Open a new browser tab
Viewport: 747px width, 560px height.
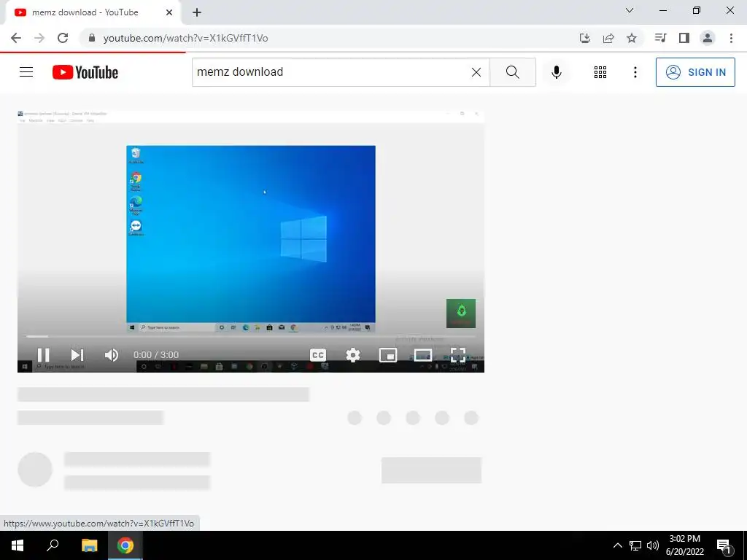197,12
